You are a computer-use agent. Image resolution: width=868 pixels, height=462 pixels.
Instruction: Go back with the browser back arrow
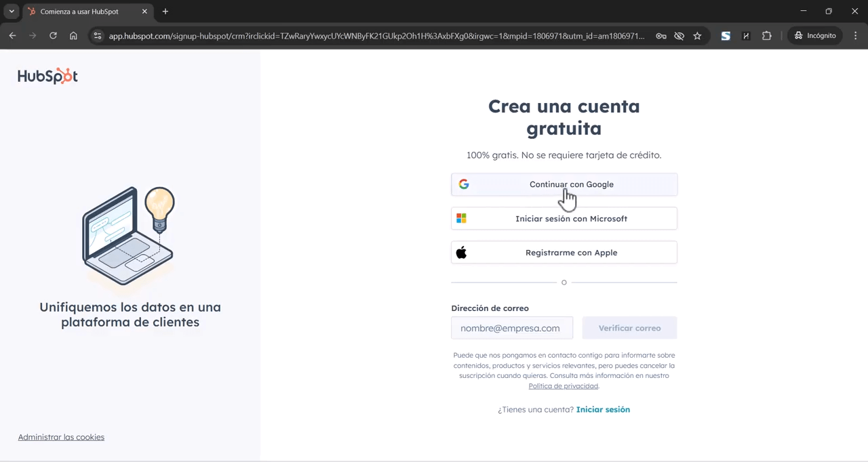[12, 36]
